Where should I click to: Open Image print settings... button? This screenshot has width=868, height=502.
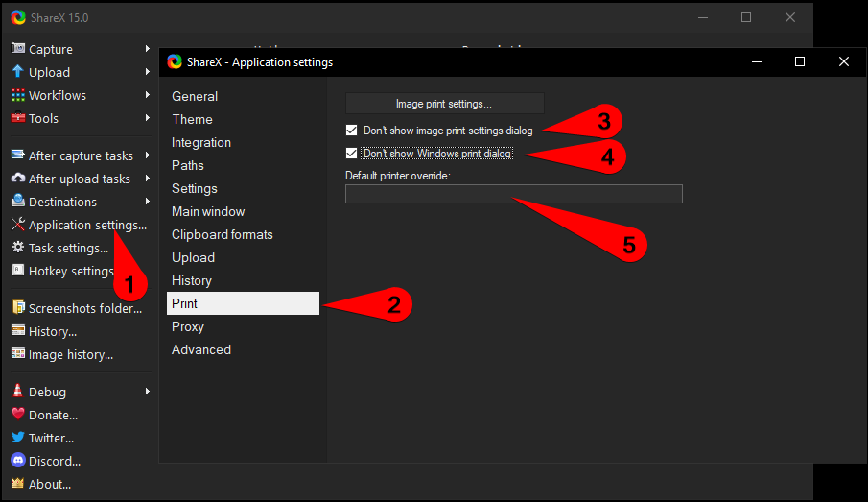point(444,104)
